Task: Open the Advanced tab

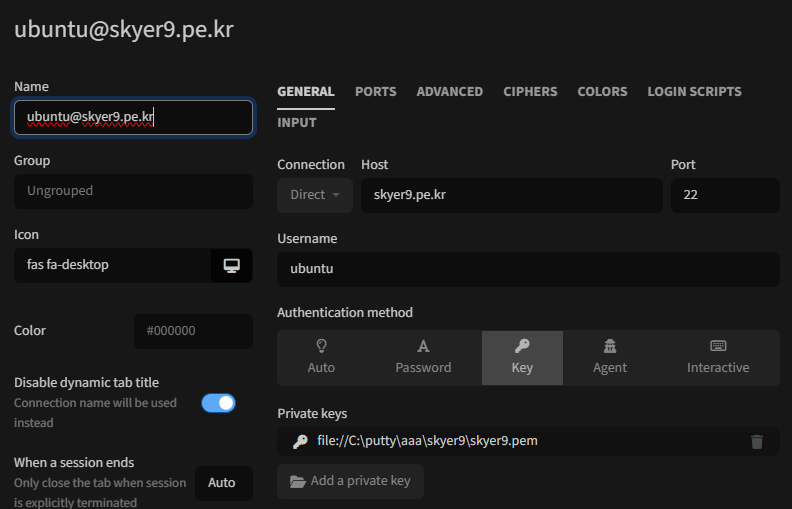Action: (449, 91)
